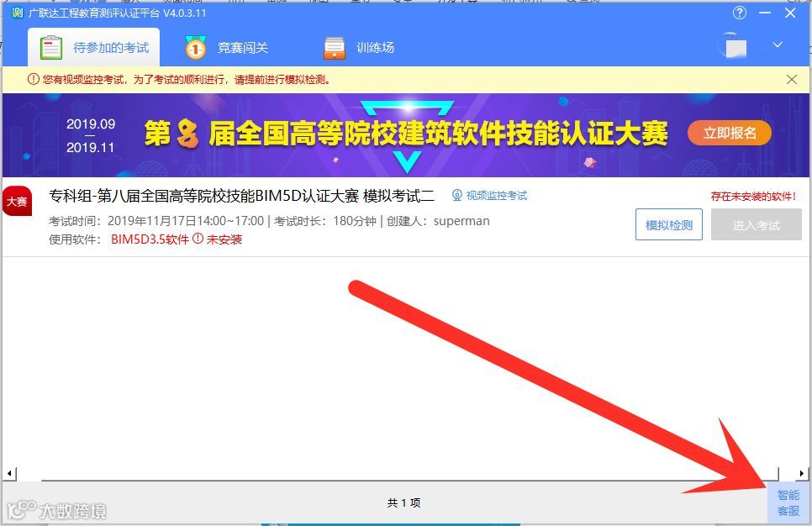Click the red 大赛 badge icon
The width and height of the screenshot is (812, 526).
pos(17,201)
